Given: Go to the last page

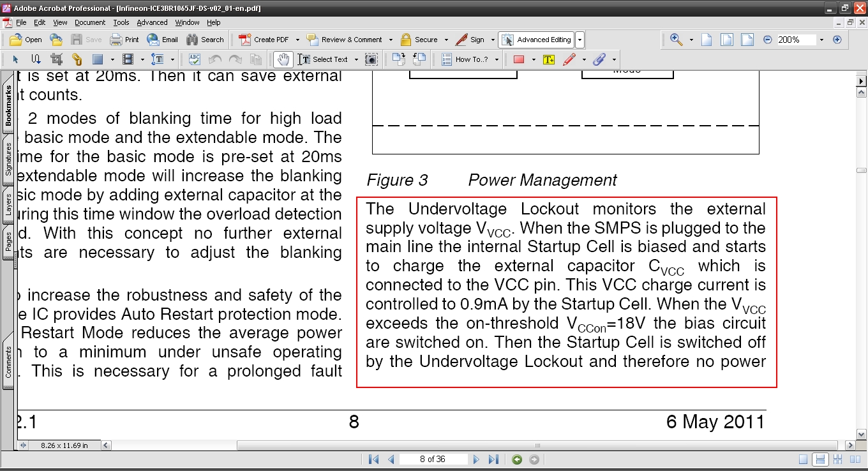Looking at the screenshot, I should [x=493, y=460].
